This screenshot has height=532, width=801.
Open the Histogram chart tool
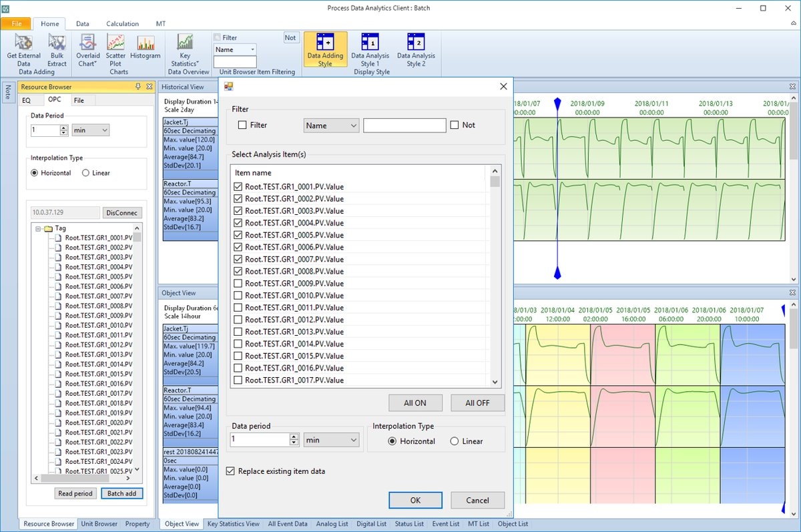coord(145,47)
